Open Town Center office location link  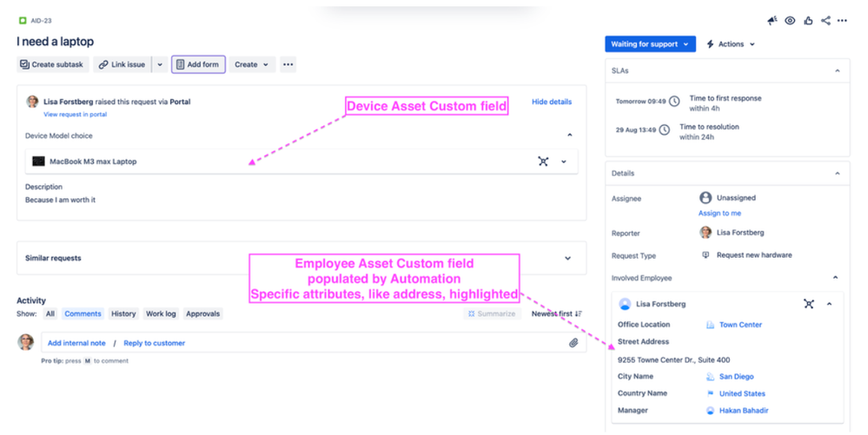[740, 325]
